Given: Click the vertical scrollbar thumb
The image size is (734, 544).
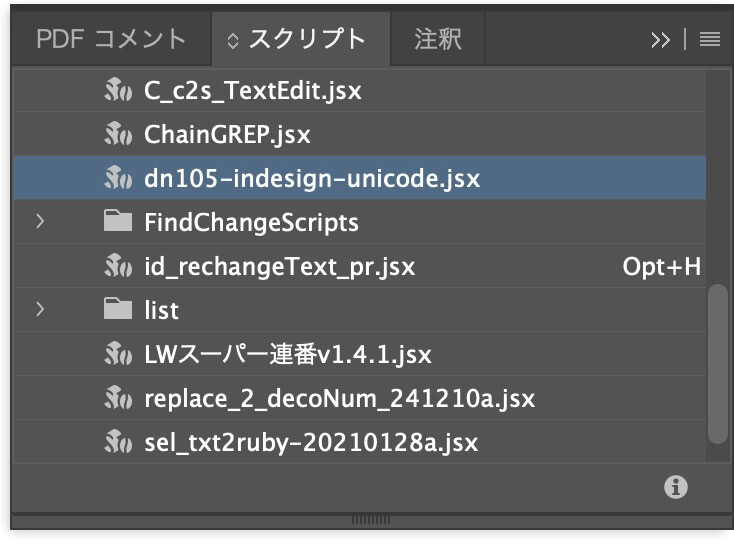Looking at the screenshot, I should 717,364.
